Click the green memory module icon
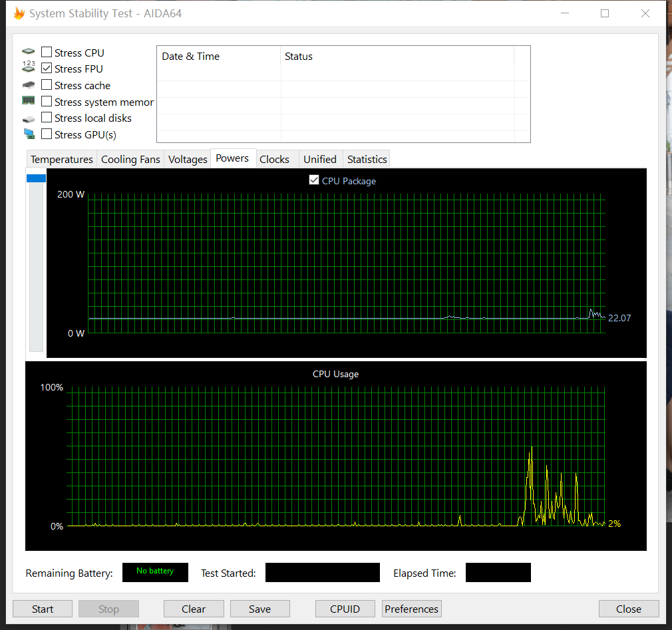The width and height of the screenshot is (672, 630). pyautogui.click(x=28, y=101)
